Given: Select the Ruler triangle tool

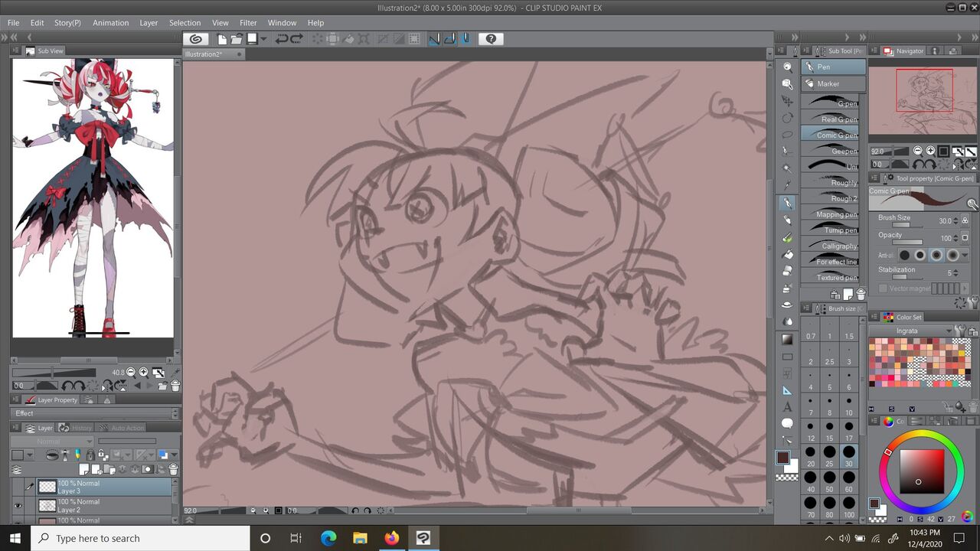Looking at the screenshot, I should click(x=787, y=390).
